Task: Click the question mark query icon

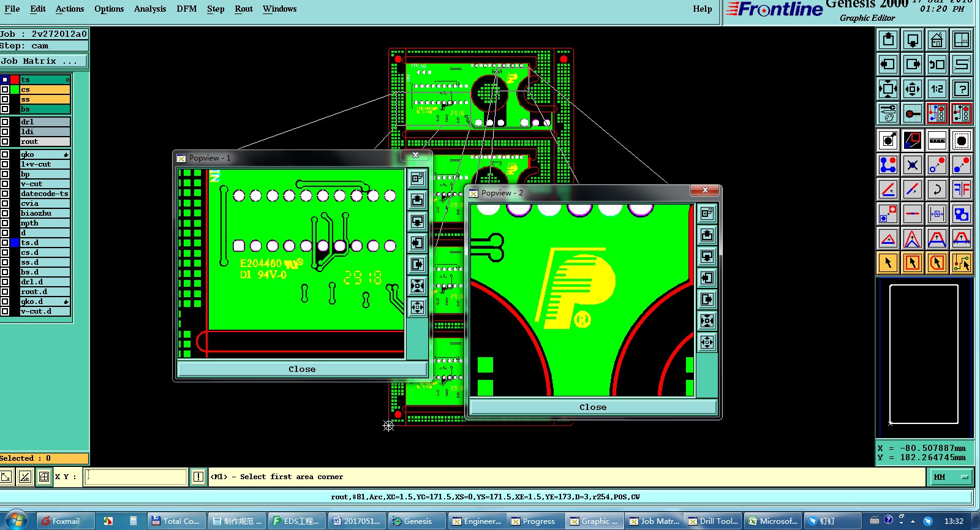Action: 962,89
